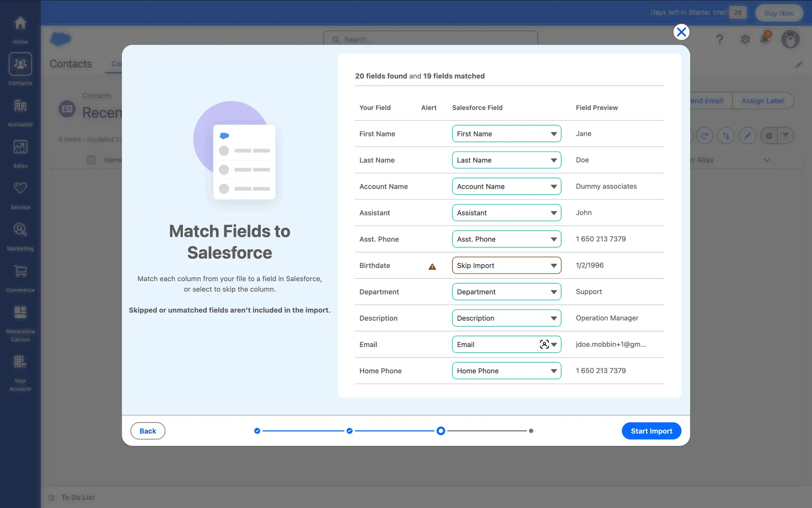Toggle the select-all contacts checkbox
Image resolution: width=812 pixels, height=508 pixels.
(x=91, y=160)
